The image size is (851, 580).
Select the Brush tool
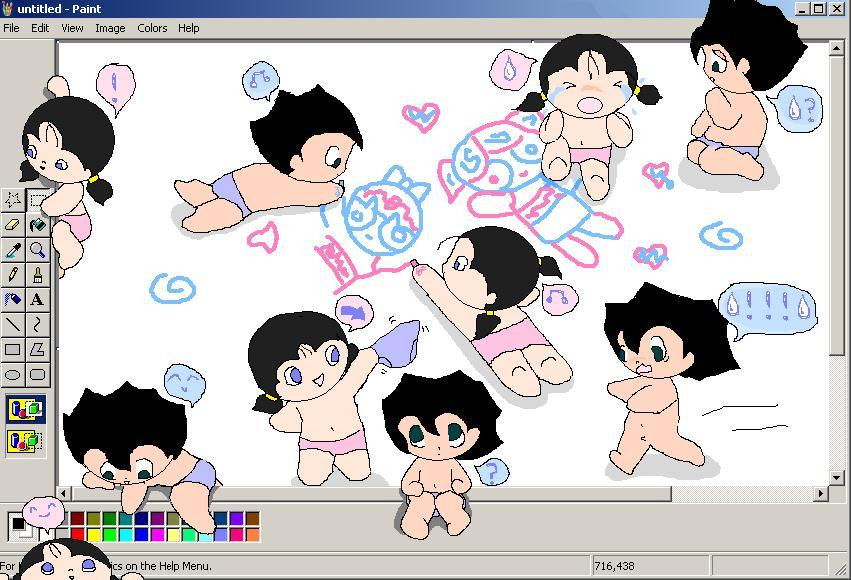[x=37, y=275]
